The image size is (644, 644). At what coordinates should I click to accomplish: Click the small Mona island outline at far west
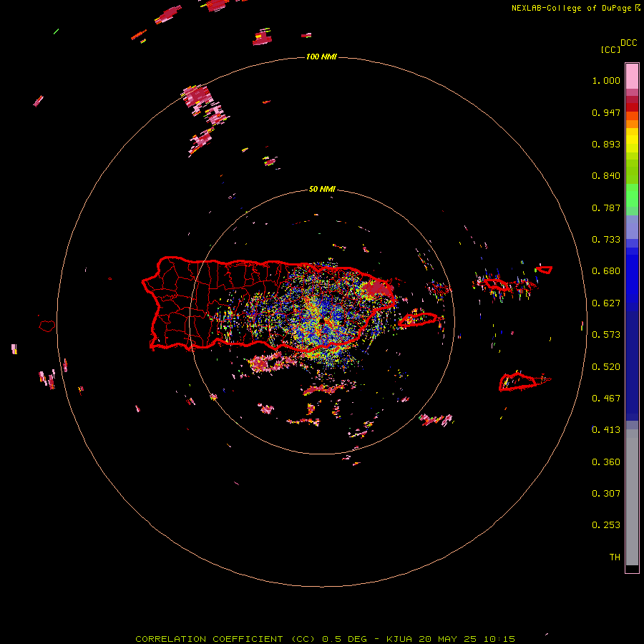coord(47,326)
